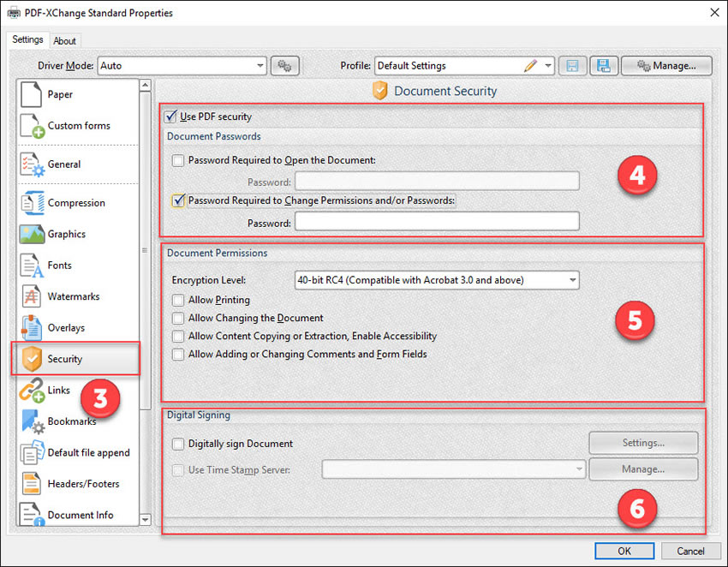
Task: Check Allow Adding or Changing Comments
Action: (178, 355)
